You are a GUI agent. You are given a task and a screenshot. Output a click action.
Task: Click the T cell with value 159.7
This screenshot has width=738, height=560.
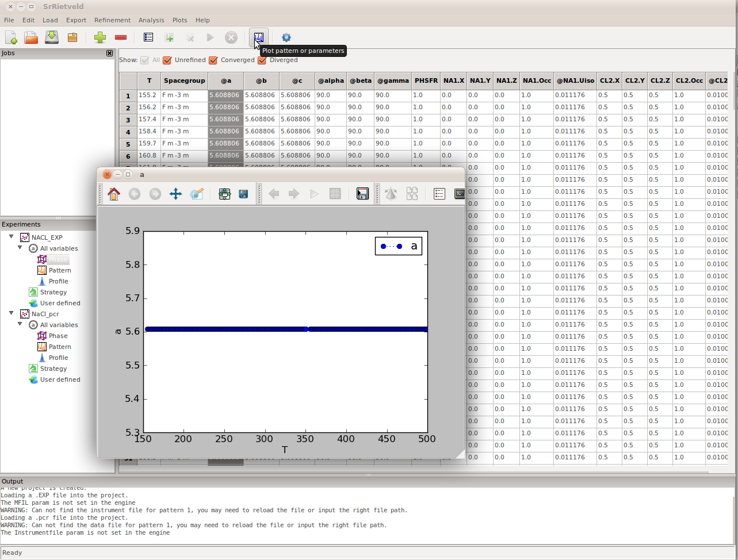click(x=150, y=144)
